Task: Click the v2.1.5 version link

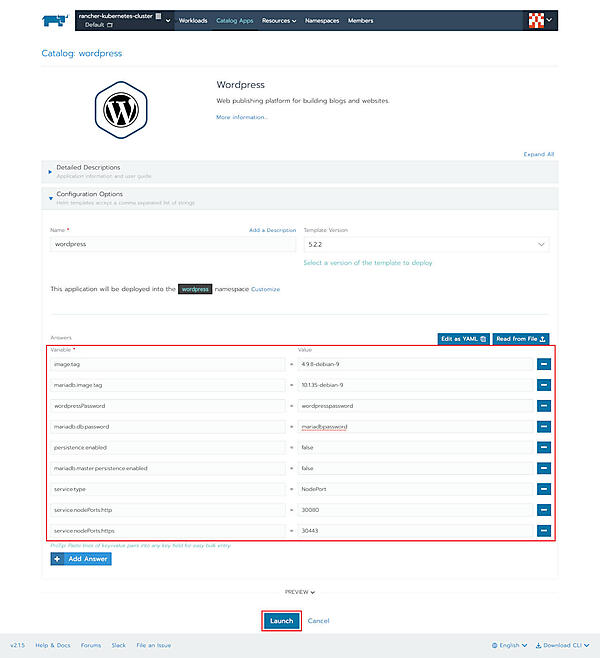Action: point(17,645)
